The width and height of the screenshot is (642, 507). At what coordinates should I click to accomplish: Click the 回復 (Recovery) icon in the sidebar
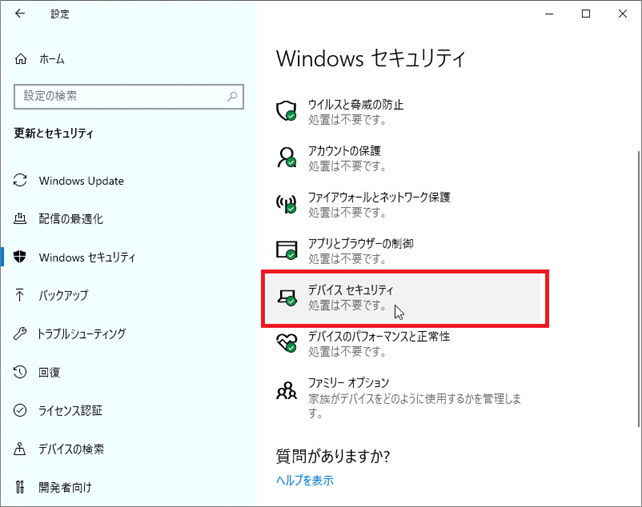pyautogui.click(x=20, y=372)
